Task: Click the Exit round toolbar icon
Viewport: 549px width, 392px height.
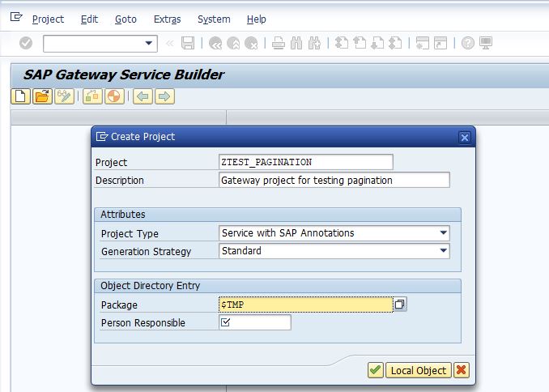Action: (x=233, y=43)
